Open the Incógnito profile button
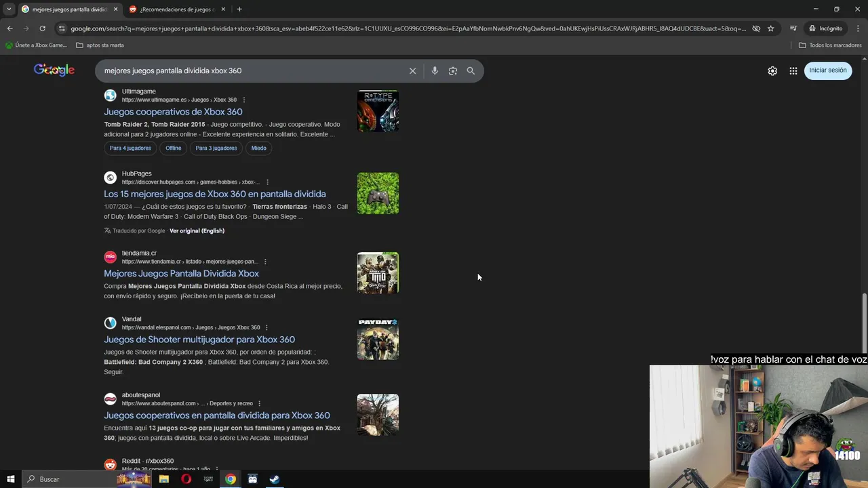The width and height of the screenshot is (868, 488). coord(826,28)
